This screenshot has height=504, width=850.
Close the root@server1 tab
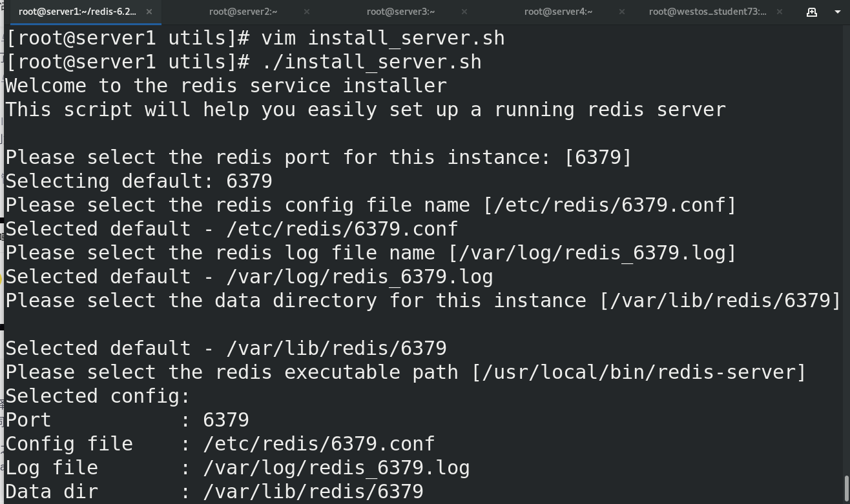click(x=149, y=12)
